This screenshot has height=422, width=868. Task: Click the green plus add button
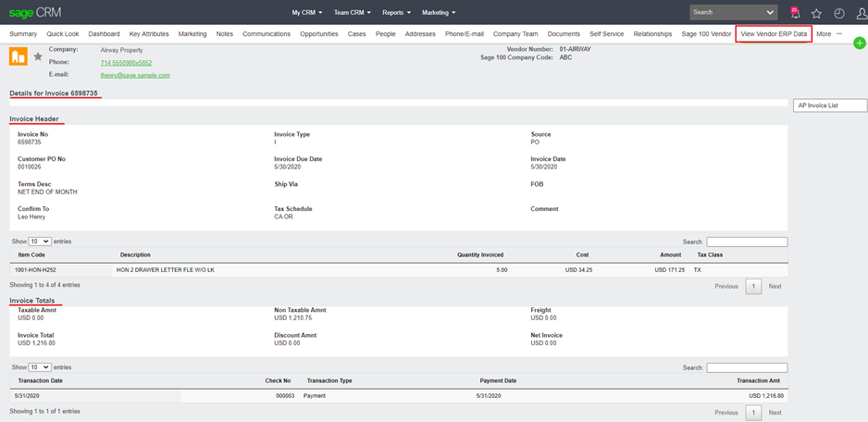(860, 43)
